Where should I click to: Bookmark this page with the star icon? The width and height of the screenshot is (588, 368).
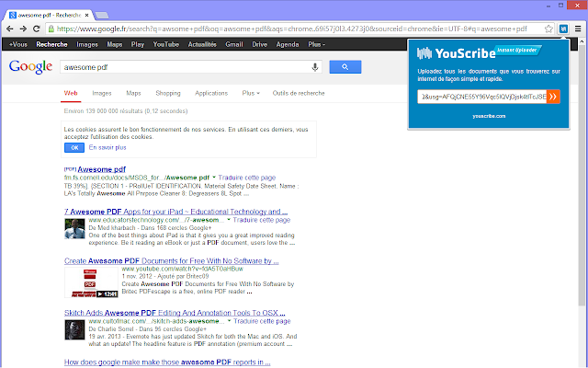coord(548,29)
